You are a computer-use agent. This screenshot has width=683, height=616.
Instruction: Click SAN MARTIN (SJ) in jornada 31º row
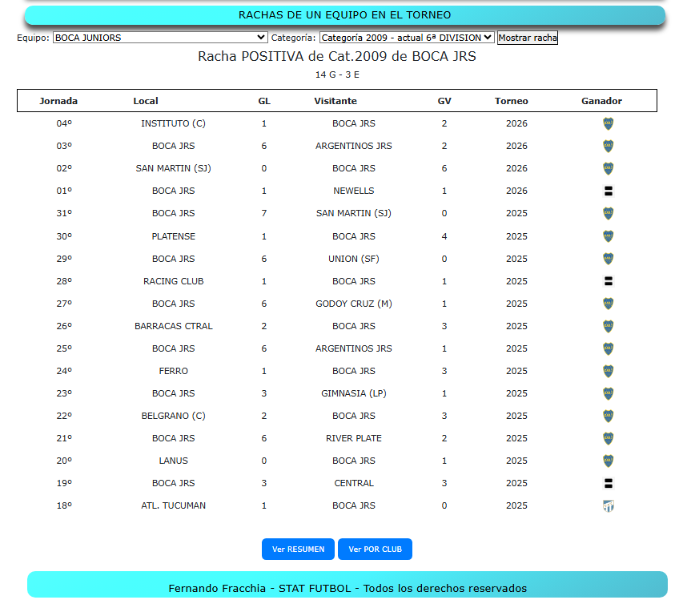354,213
